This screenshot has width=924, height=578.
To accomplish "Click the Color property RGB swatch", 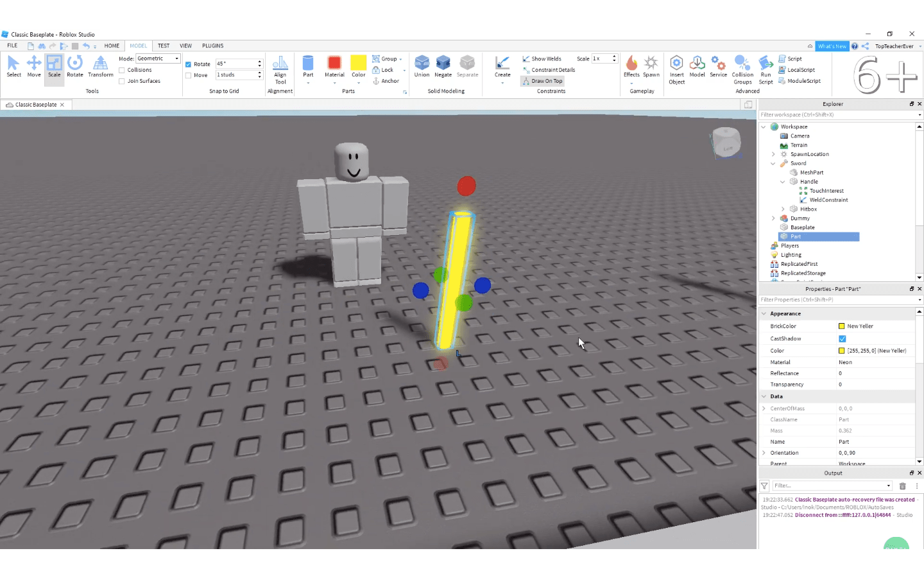I will click(841, 351).
